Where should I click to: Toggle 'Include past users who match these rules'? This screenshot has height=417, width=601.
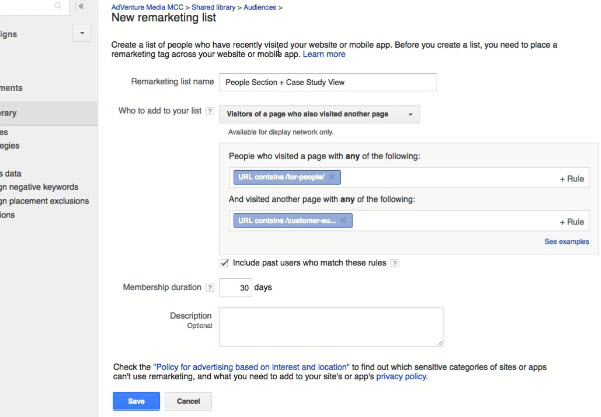[x=224, y=263]
